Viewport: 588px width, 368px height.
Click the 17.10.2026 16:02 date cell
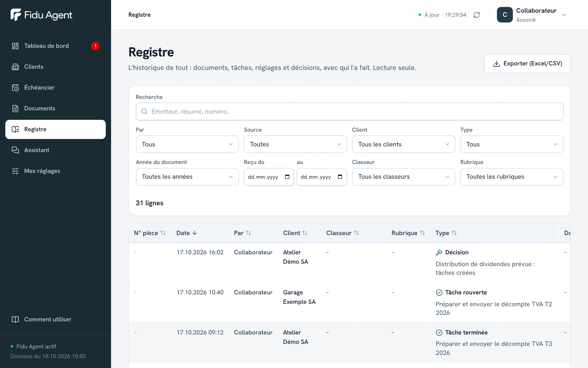200,252
